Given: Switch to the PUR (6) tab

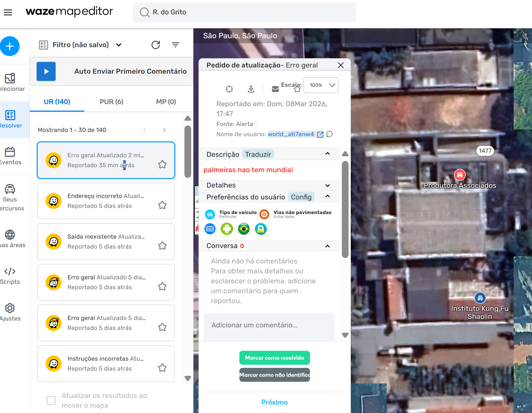Looking at the screenshot, I should click(111, 102).
